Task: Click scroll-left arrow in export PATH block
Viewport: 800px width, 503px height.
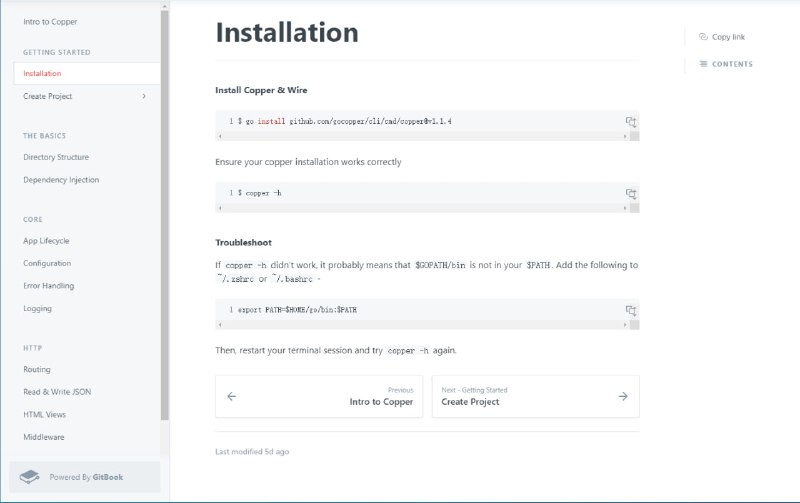Action: pos(220,325)
